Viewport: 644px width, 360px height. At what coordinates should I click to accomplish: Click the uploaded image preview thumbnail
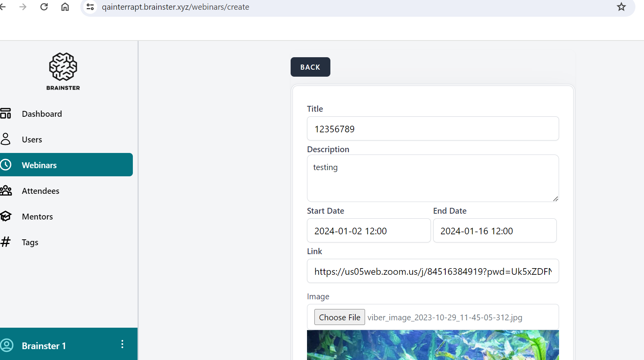click(432, 345)
